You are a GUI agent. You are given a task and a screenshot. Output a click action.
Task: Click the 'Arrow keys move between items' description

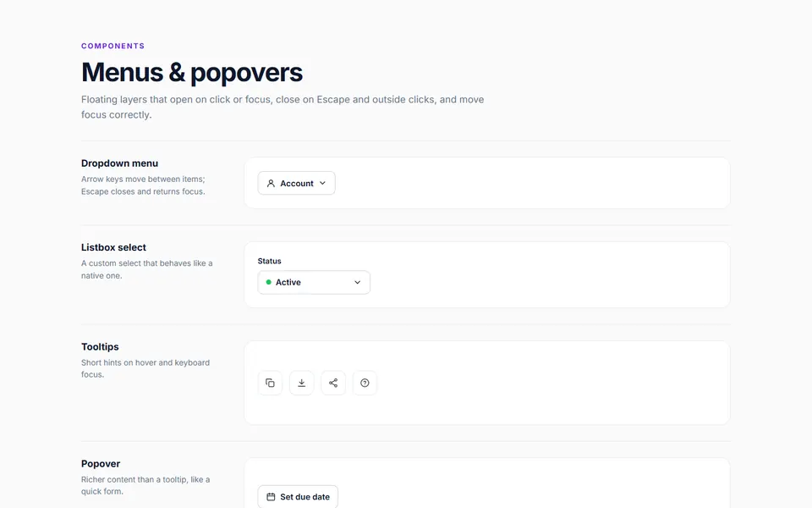(143, 185)
